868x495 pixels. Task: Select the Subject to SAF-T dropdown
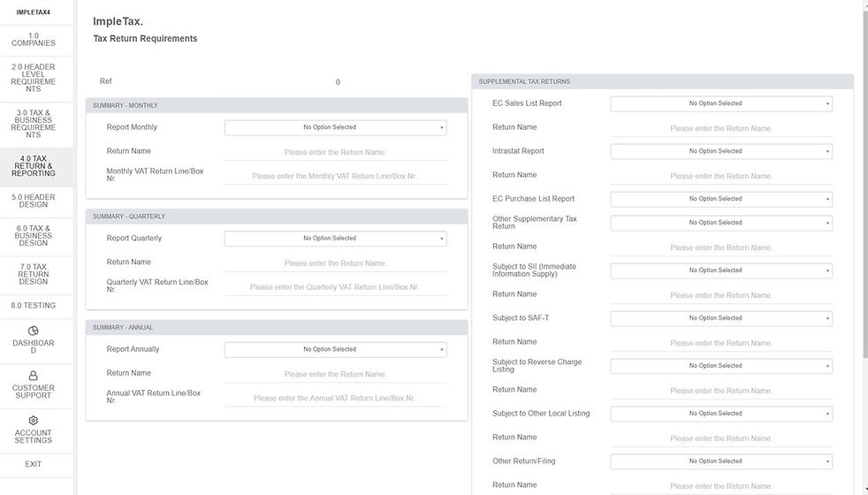point(720,318)
